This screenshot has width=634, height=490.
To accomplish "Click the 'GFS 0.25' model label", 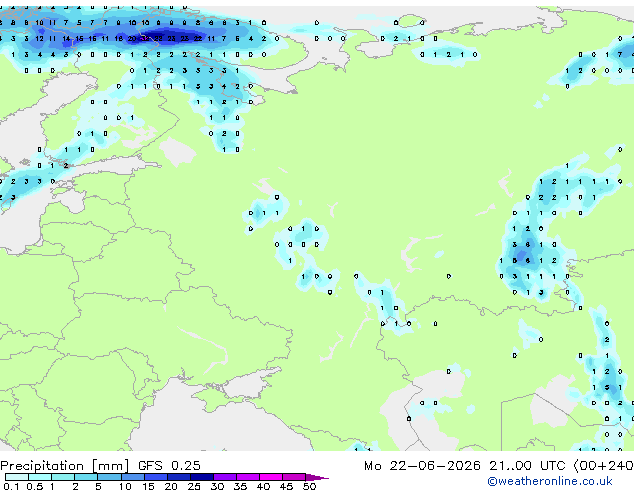I will coord(169,465).
